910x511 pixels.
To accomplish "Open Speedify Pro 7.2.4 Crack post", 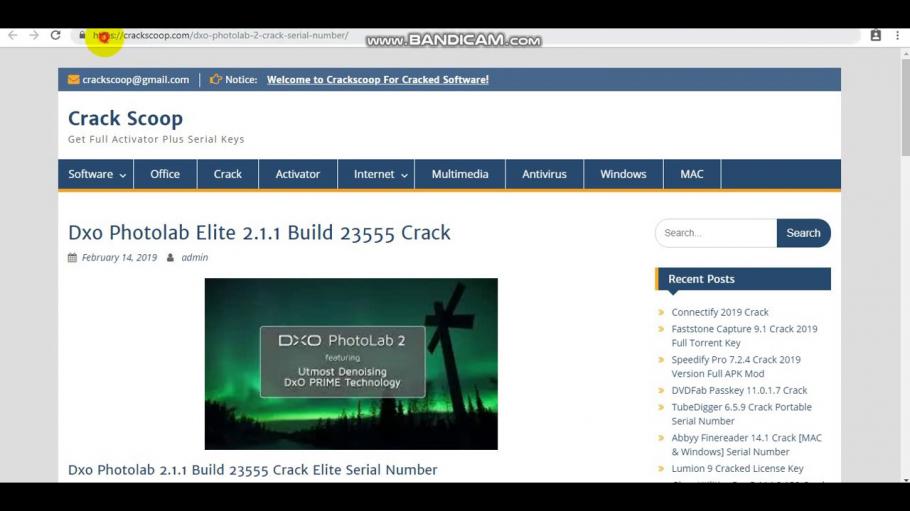I will click(736, 366).
